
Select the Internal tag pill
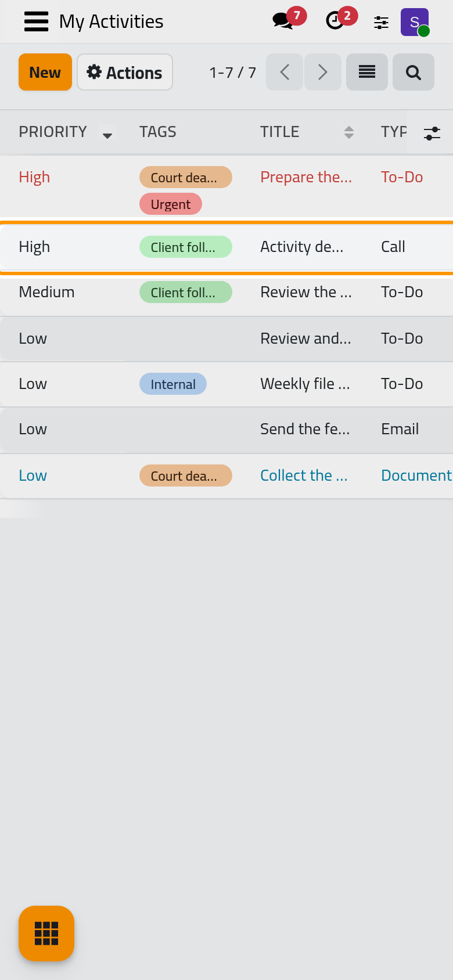pos(173,384)
